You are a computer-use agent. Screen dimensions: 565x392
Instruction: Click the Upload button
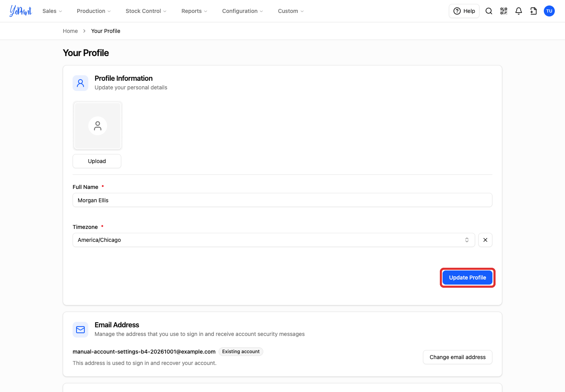tap(97, 161)
